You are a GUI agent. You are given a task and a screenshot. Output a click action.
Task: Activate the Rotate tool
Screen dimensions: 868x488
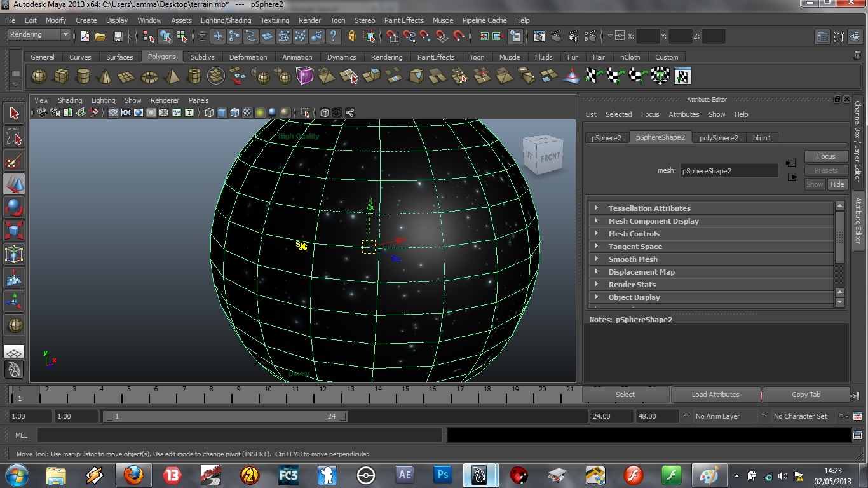14,207
